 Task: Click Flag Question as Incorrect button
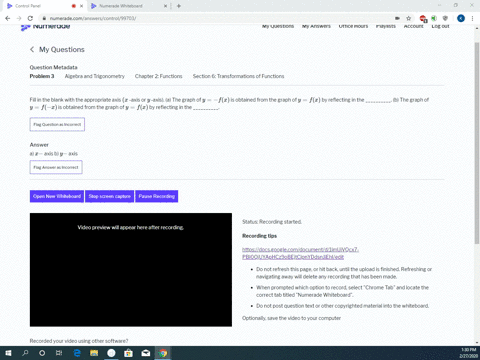(57, 124)
